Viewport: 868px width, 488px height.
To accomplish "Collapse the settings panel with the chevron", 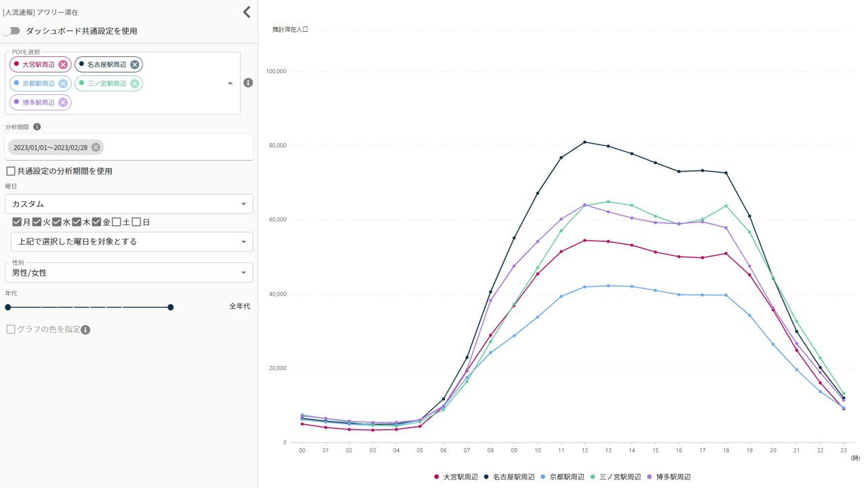I will pyautogui.click(x=247, y=12).
